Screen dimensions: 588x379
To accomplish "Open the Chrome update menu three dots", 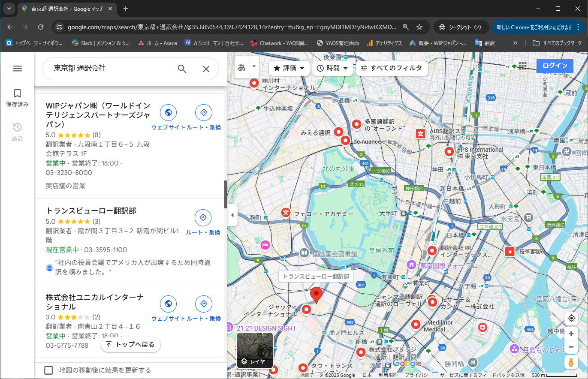I will point(579,27).
